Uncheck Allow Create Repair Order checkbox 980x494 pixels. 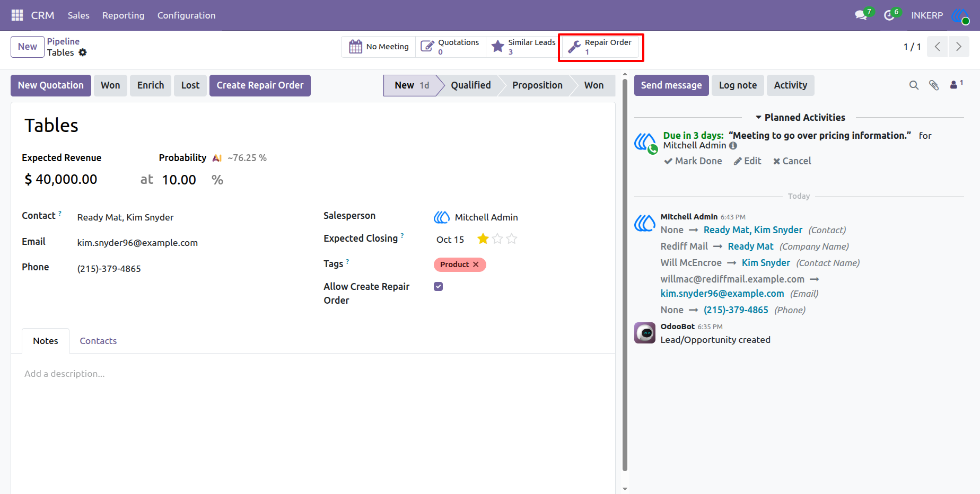point(439,287)
